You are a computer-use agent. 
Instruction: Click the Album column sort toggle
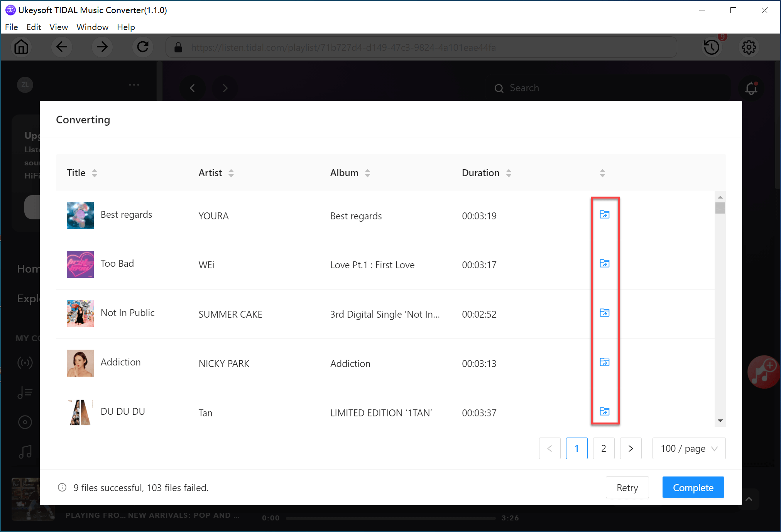(367, 173)
